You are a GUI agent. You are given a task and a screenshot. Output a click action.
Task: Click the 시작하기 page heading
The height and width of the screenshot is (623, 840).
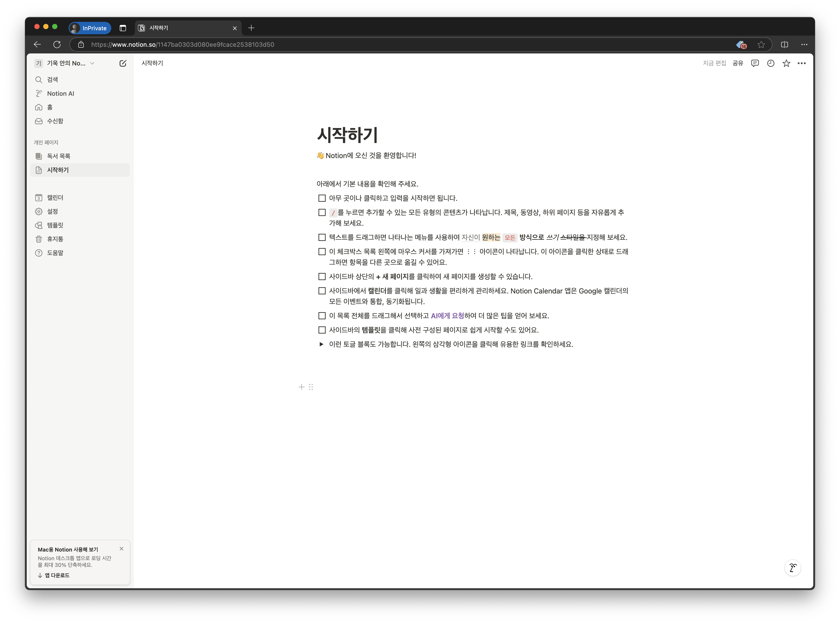click(347, 135)
